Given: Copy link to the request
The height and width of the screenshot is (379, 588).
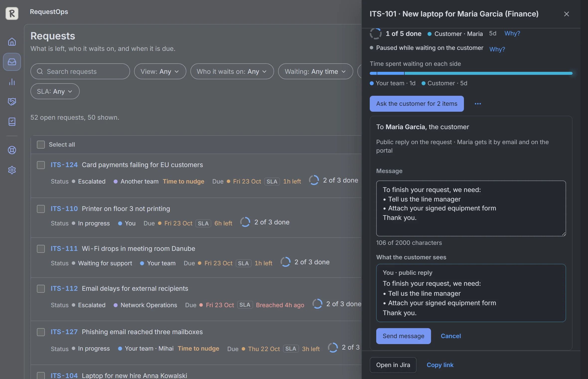Looking at the screenshot, I should [440, 365].
